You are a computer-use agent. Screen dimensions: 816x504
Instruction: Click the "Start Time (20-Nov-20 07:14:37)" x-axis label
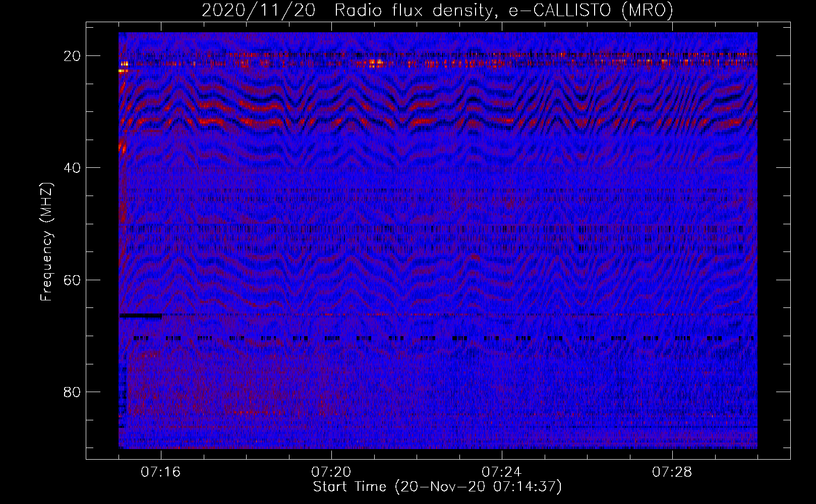pos(437,487)
